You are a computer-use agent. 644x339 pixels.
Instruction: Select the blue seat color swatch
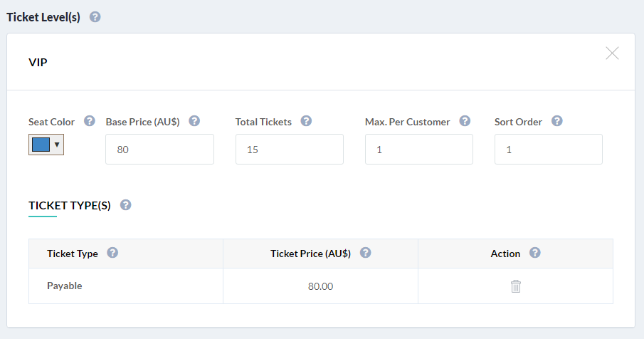41,145
